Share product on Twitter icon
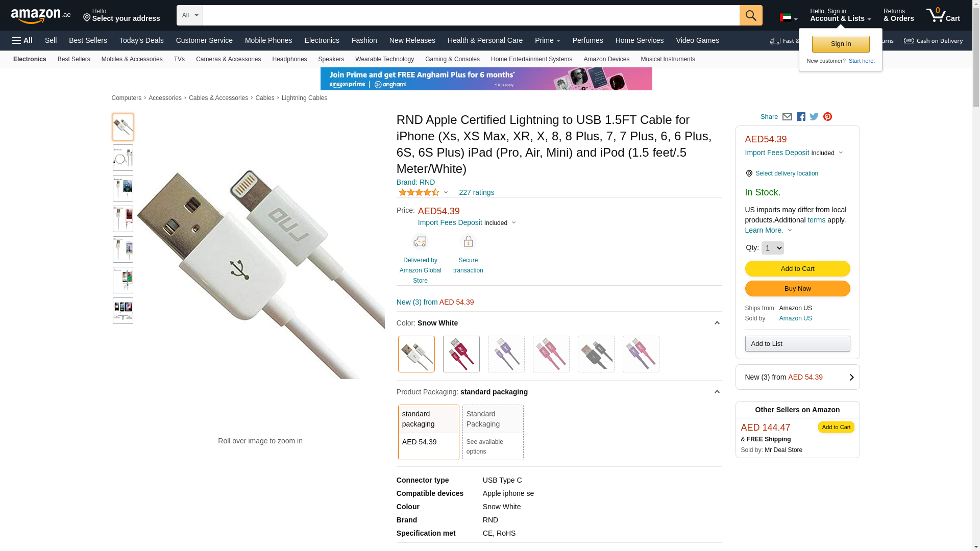980x551 pixels. click(814, 117)
